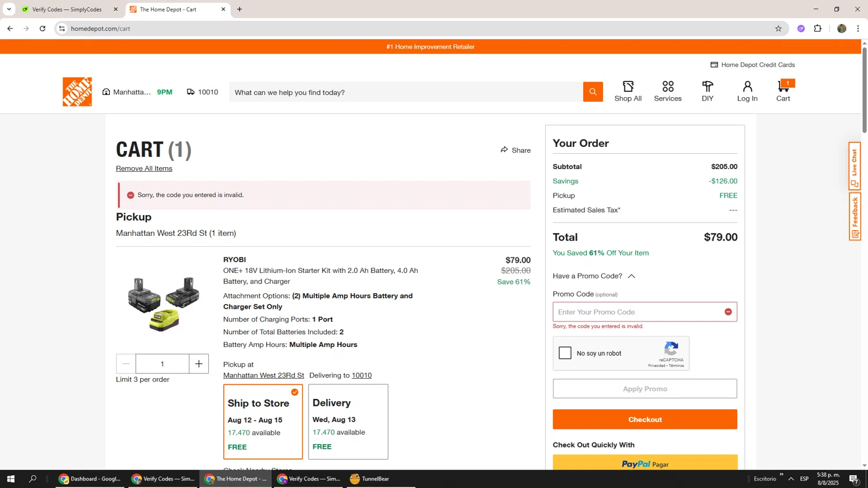Click the Apply Promo button

click(645, 389)
